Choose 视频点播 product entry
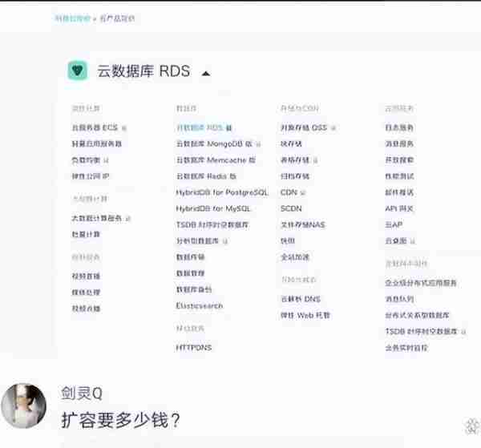The height and width of the screenshot is (448, 481). click(x=86, y=309)
